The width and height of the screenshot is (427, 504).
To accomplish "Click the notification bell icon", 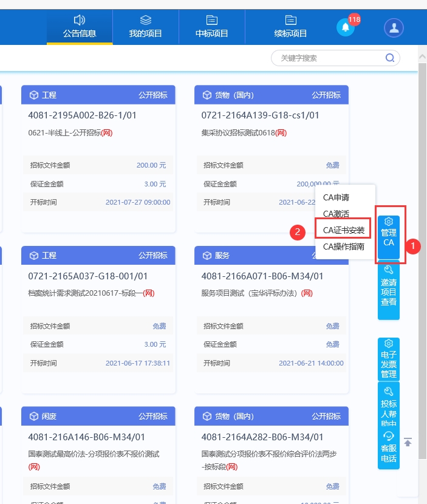I will pyautogui.click(x=345, y=27).
